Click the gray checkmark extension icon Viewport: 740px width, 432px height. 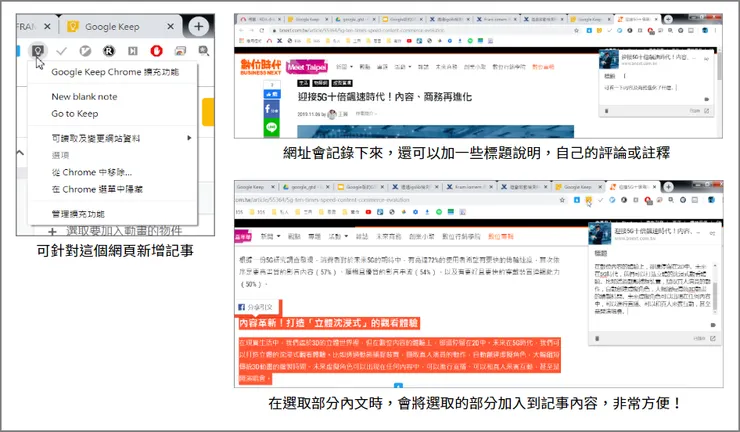click(61, 51)
